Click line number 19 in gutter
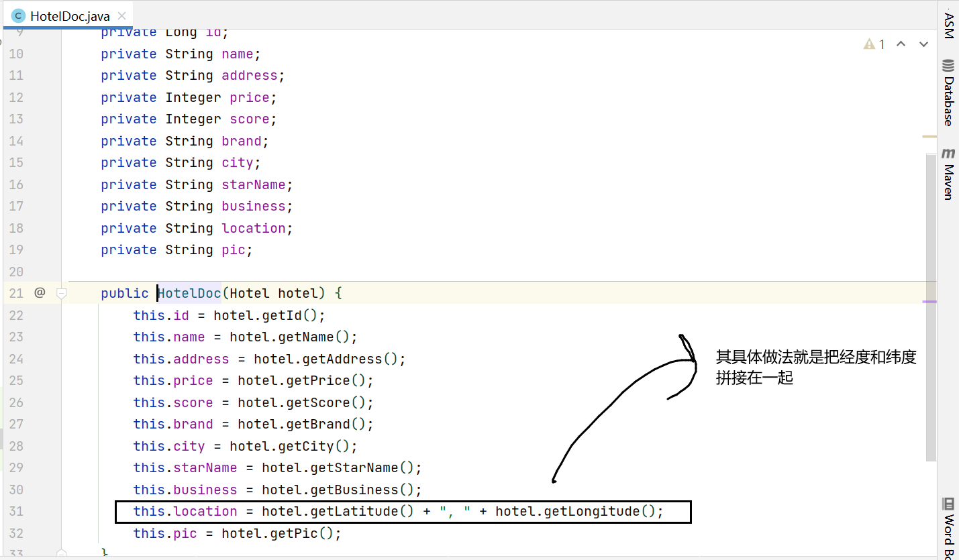Viewport: 959px width, 560px height. (x=16, y=249)
